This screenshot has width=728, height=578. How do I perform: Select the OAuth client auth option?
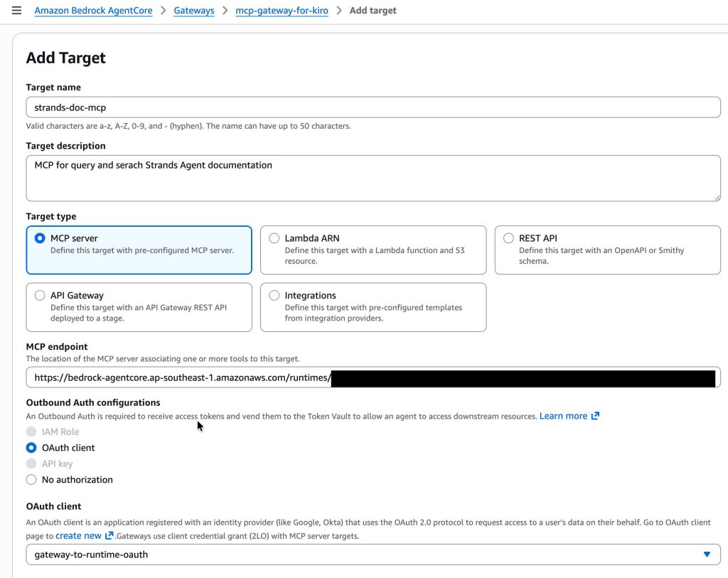click(31, 448)
